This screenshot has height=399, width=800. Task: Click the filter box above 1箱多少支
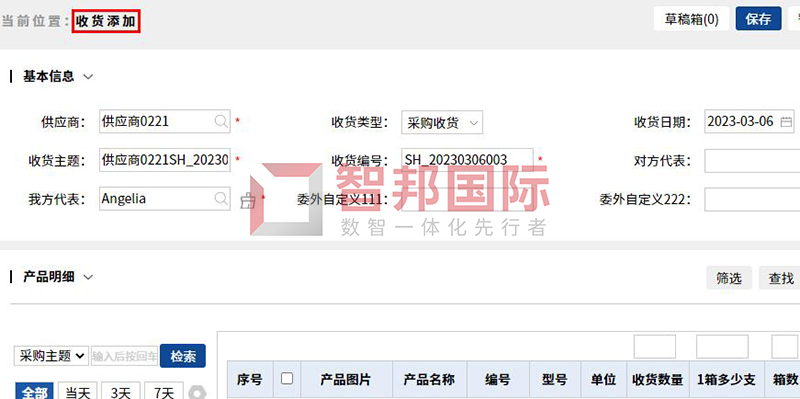pos(722,347)
